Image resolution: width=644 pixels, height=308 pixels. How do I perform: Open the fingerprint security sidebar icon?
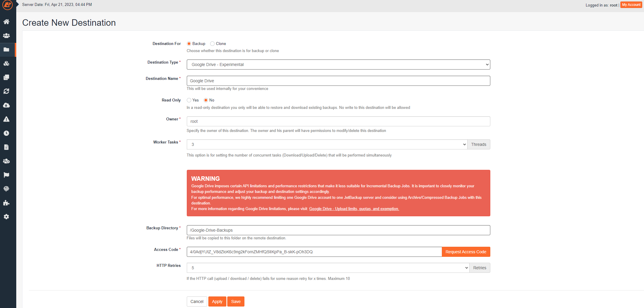point(7,189)
